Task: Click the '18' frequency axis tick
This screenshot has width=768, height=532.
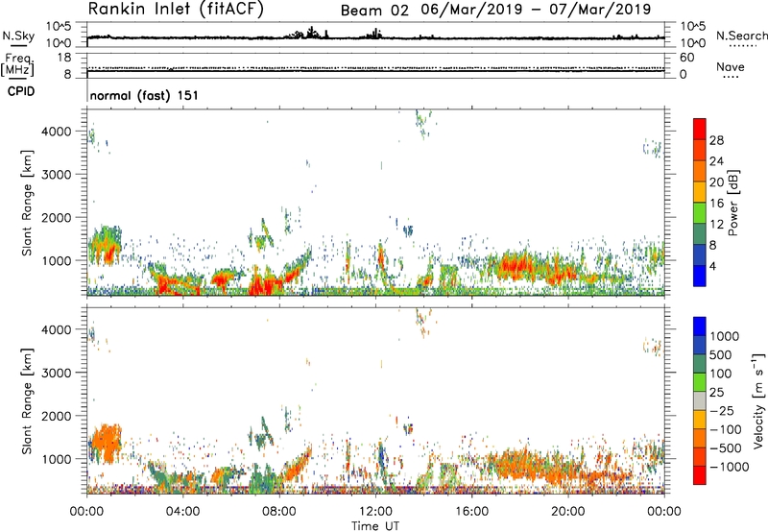Action: pos(64,58)
